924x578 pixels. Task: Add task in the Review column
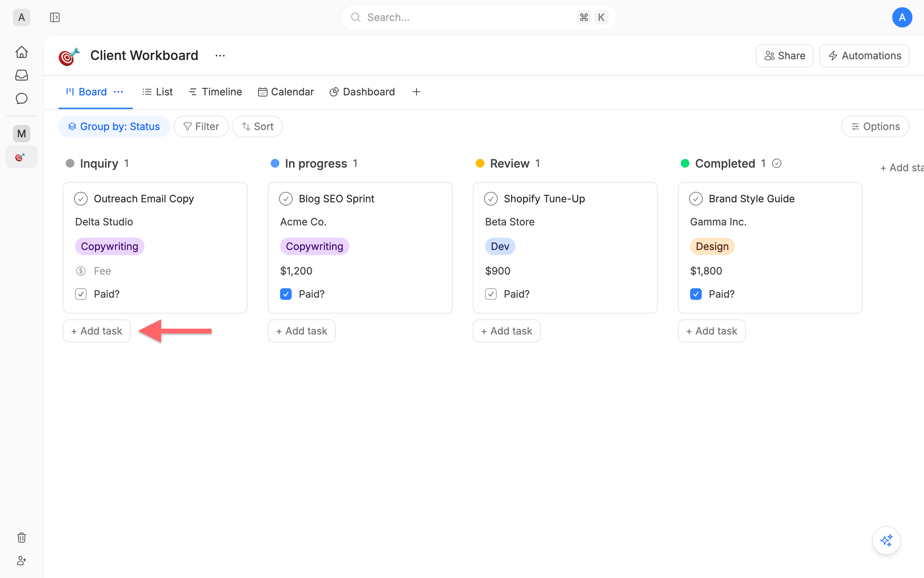[x=507, y=331]
